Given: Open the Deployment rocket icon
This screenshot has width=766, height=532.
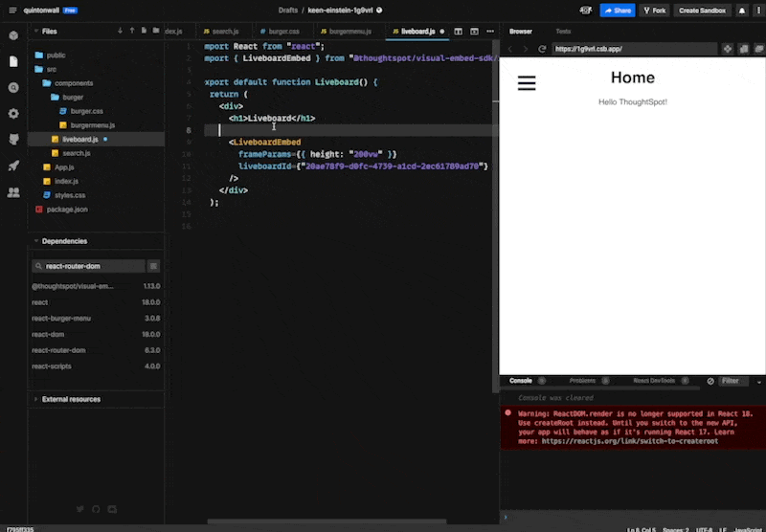Looking at the screenshot, I should click(x=13, y=166).
